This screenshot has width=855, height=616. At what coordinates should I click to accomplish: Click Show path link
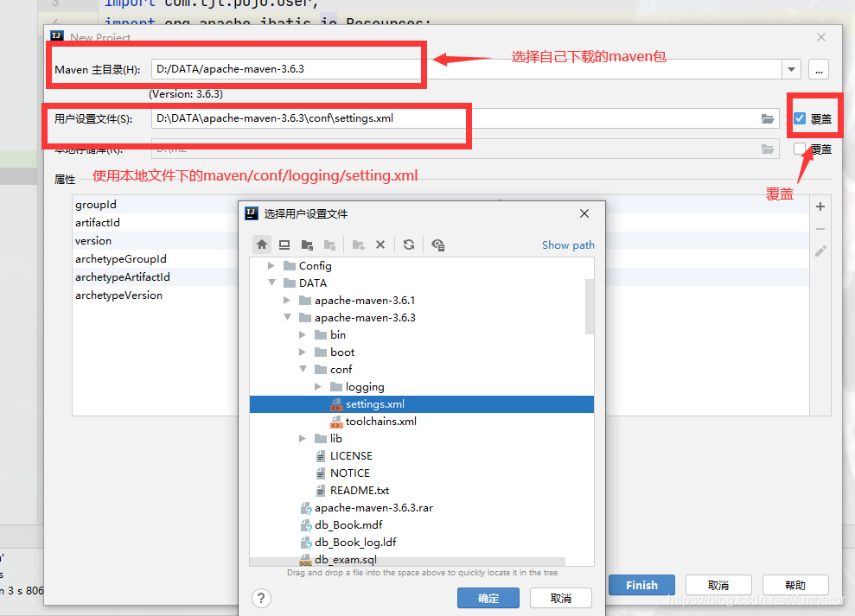568,245
